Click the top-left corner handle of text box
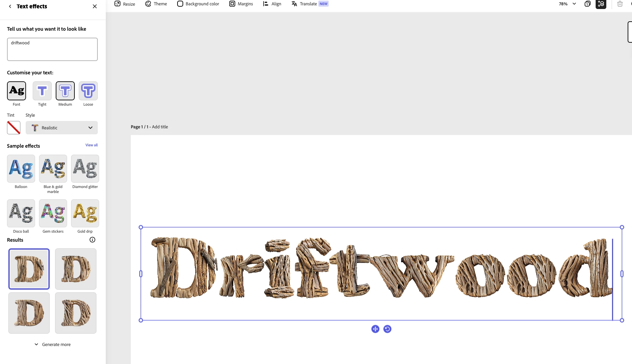632x364 pixels. (141, 227)
